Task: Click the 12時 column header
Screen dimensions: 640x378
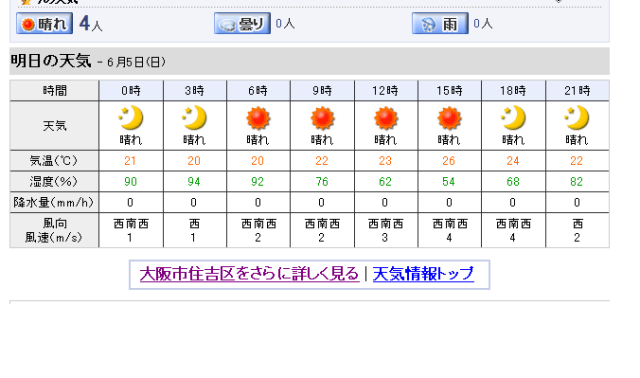Action: click(x=386, y=91)
